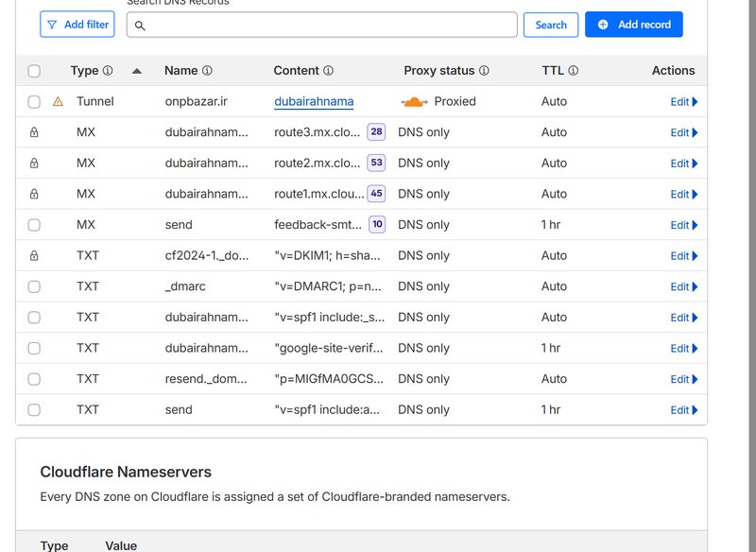The height and width of the screenshot is (552, 756).
Task: Edit the spf1 include:_s TXT record
Action: point(683,318)
